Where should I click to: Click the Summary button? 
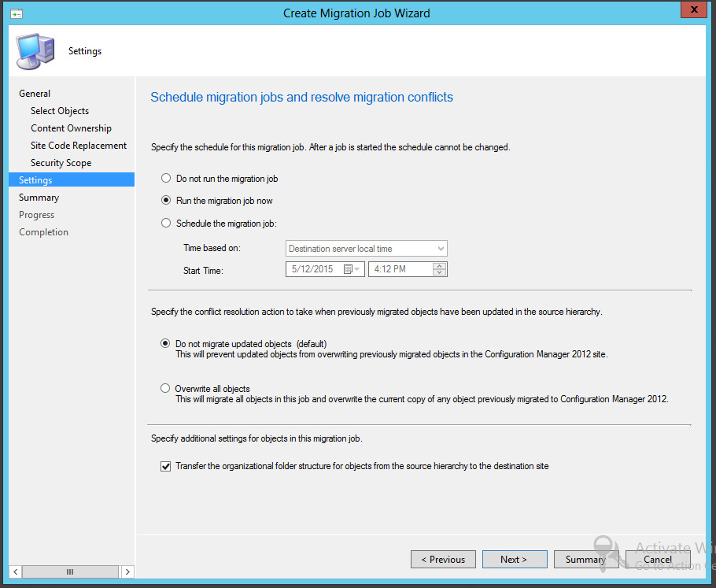point(585,559)
